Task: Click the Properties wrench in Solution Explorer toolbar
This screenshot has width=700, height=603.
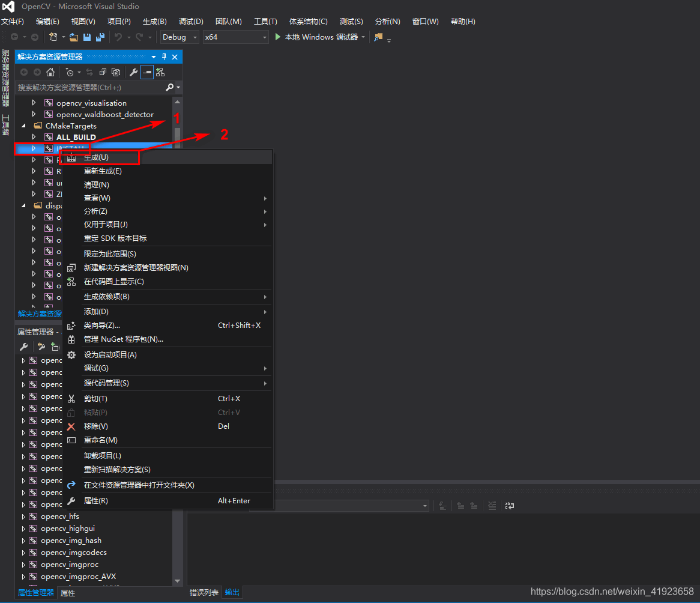Action: point(133,72)
